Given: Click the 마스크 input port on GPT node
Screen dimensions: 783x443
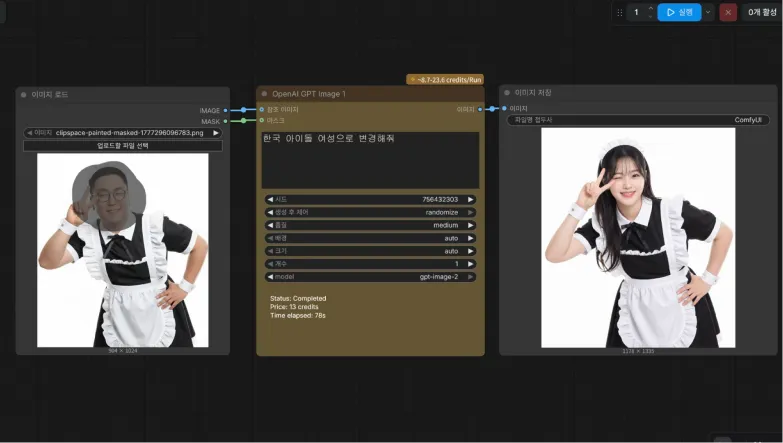Looking at the screenshot, I should (262, 120).
